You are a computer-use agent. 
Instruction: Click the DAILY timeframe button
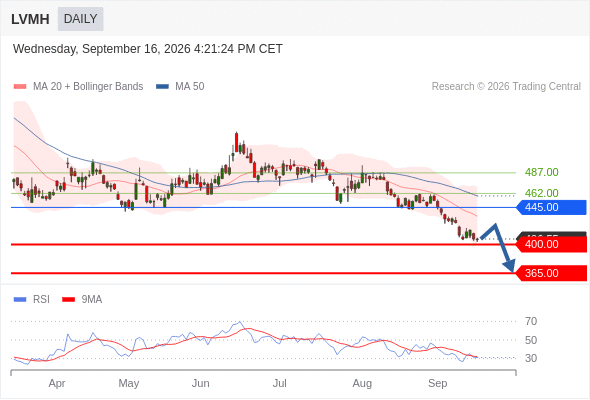pos(81,19)
